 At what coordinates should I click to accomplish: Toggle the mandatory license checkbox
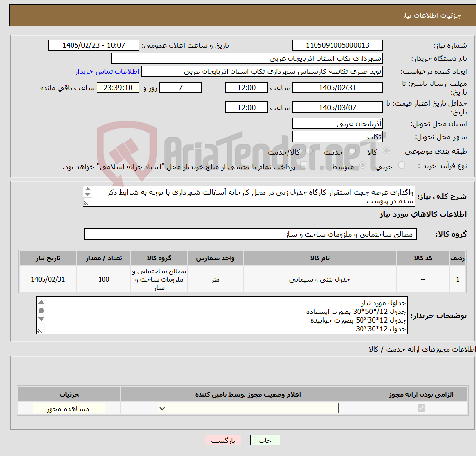click(421, 408)
